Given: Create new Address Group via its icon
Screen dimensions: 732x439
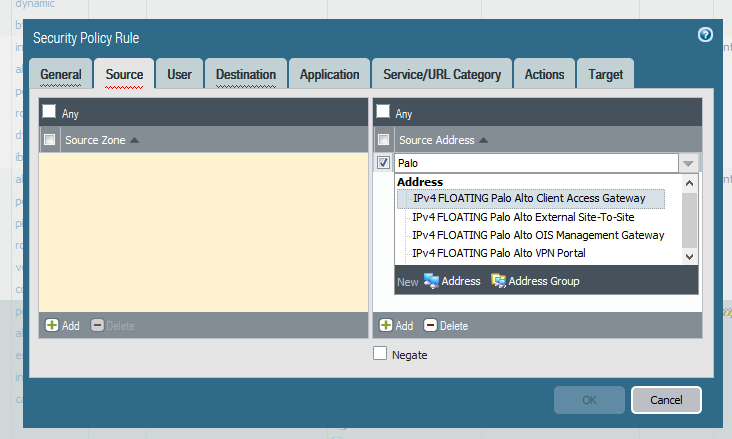Looking at the screenshot, I should pyautogui.click(x=498, y=281).
